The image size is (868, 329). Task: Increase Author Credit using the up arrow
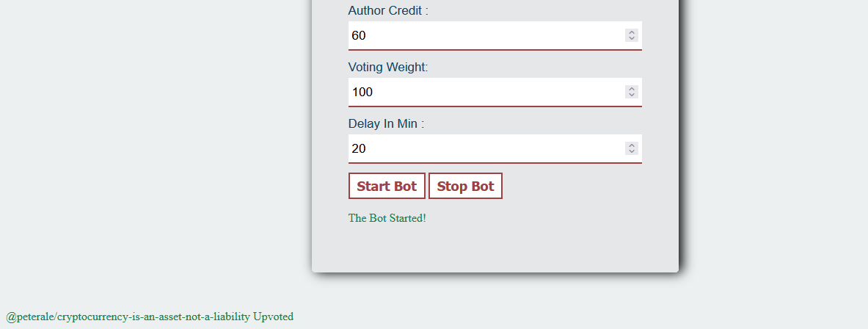[632, 32]
